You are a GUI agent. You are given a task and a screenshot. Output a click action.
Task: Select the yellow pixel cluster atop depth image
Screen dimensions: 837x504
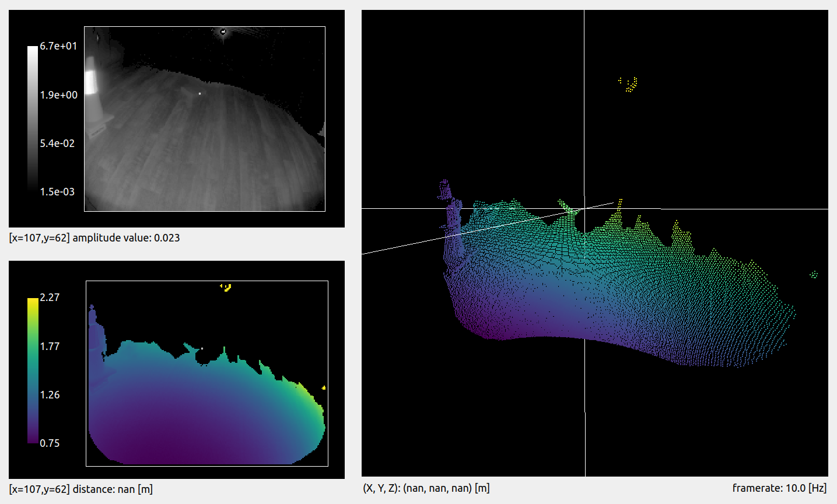[226, 286]
